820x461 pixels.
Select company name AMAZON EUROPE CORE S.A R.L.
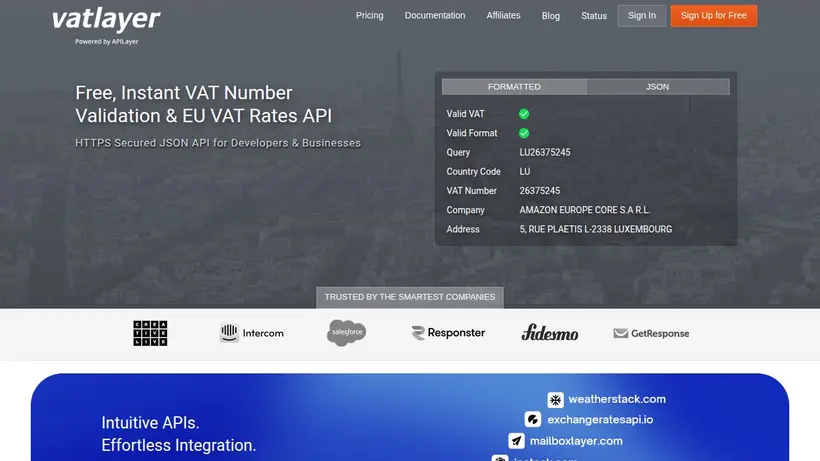click(585, 210)
